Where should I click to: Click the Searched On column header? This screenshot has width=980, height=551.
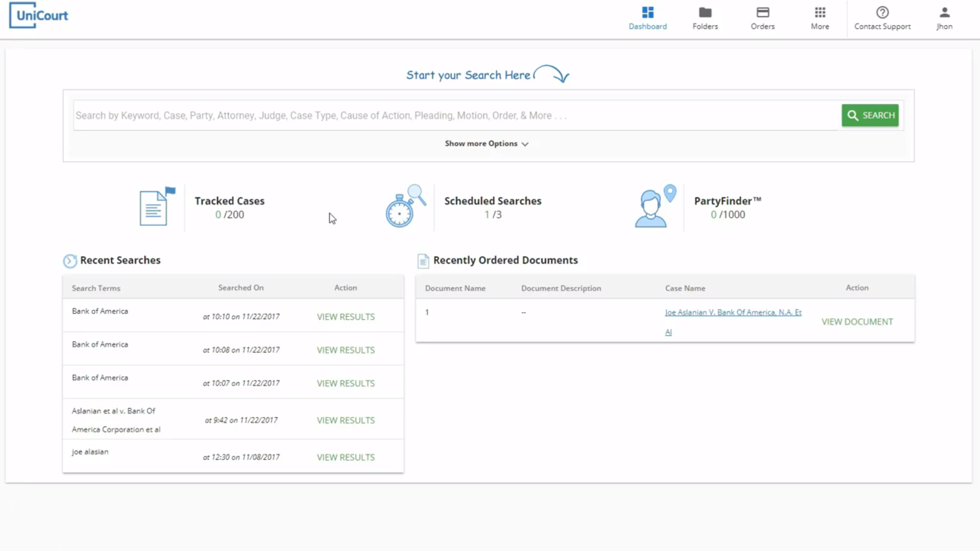pyautogui.click(x=241, y=288)
